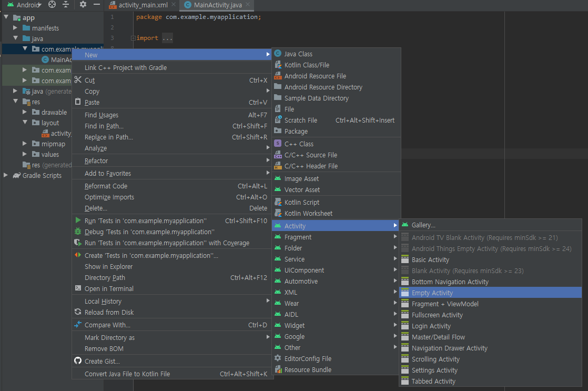Expand the Gradle Scripts node
588x391 pixels.
point(6,175)
